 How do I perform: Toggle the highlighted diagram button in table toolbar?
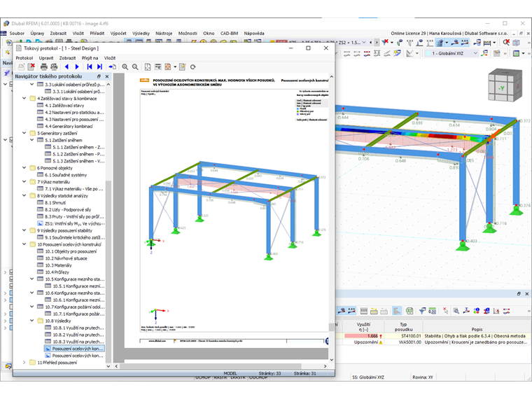pyautogui.click(x=397, y=311)
